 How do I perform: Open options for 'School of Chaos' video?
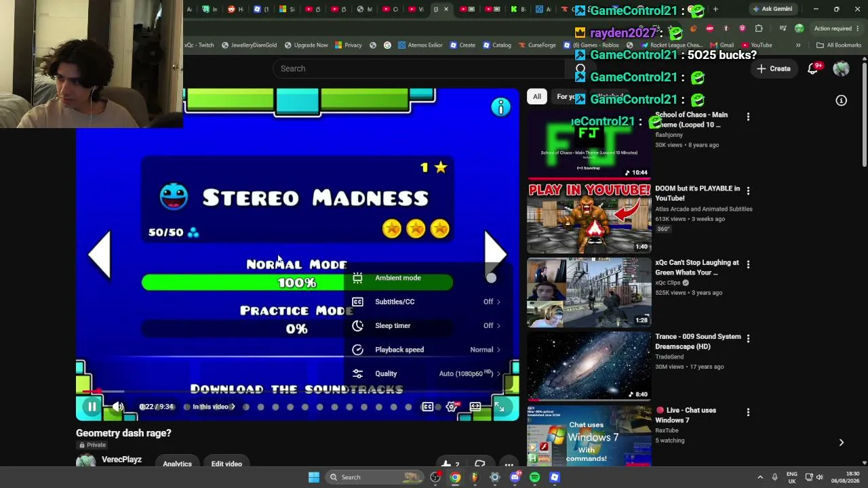(748, 117)
